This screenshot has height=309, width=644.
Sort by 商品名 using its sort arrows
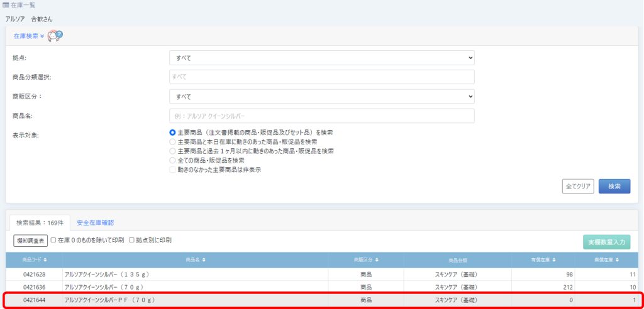coord(204,259)
